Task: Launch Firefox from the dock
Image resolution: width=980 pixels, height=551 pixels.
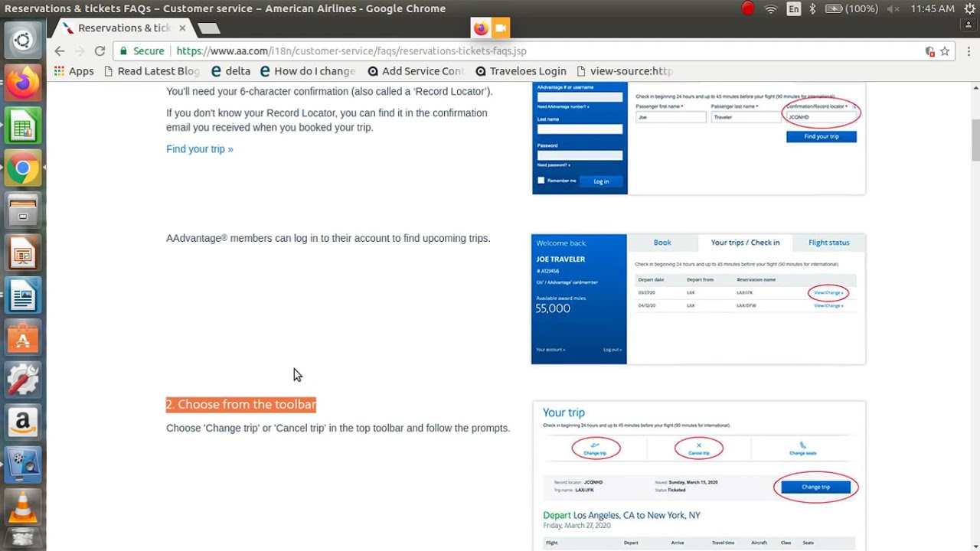Action: pos(23,83)
